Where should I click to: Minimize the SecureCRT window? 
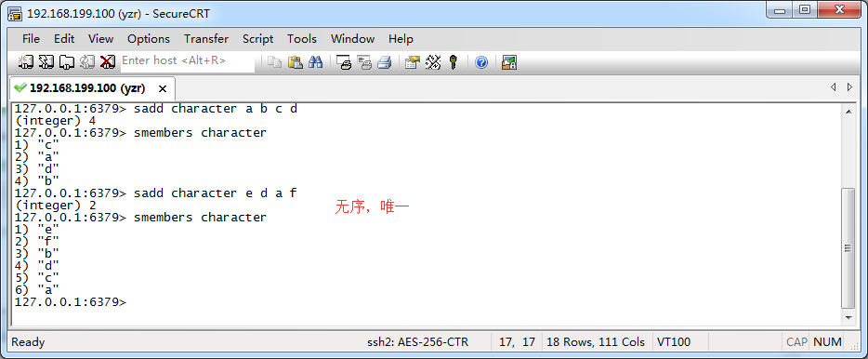pyautogui.click(x=780, y=9)
